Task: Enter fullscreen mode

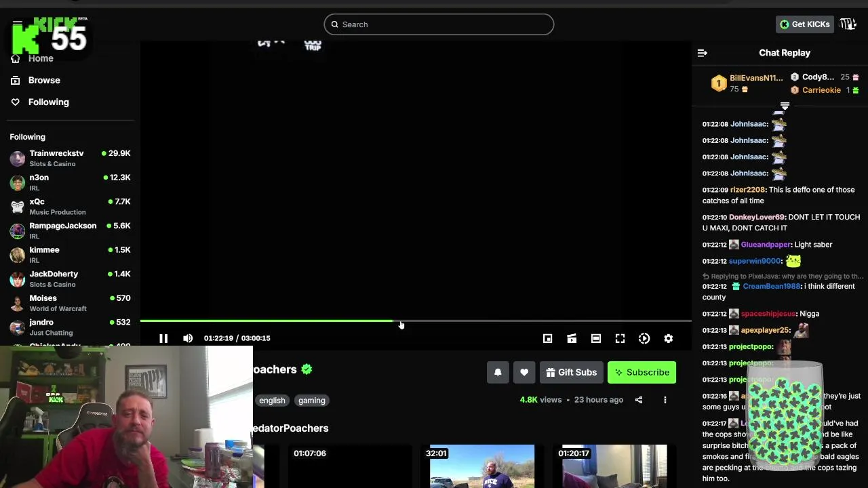Action: coord(620,338)
